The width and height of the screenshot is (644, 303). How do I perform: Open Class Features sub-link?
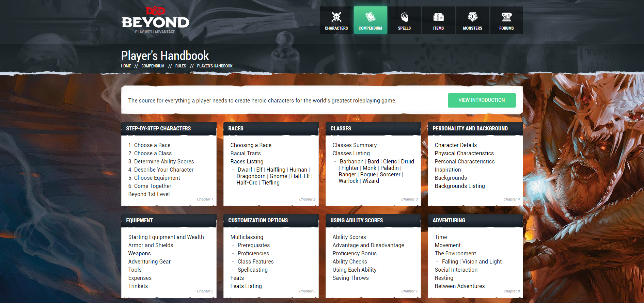[255, 261]
